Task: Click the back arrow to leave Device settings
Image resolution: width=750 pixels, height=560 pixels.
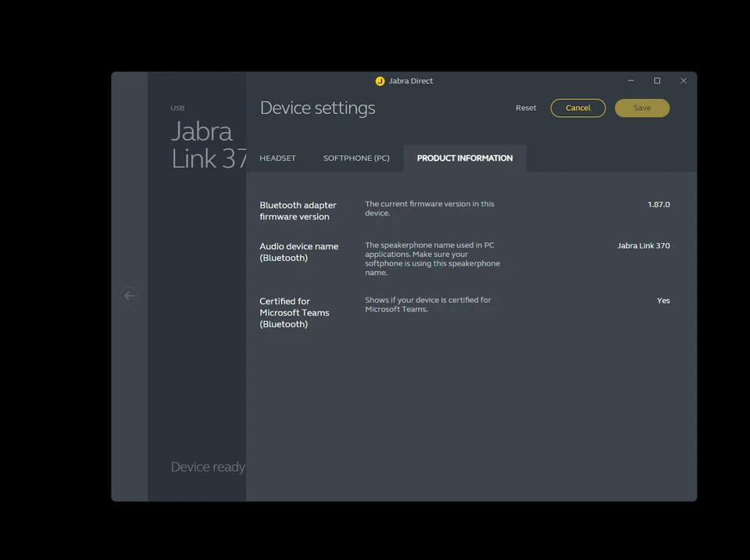Action: tap(129, 295)
